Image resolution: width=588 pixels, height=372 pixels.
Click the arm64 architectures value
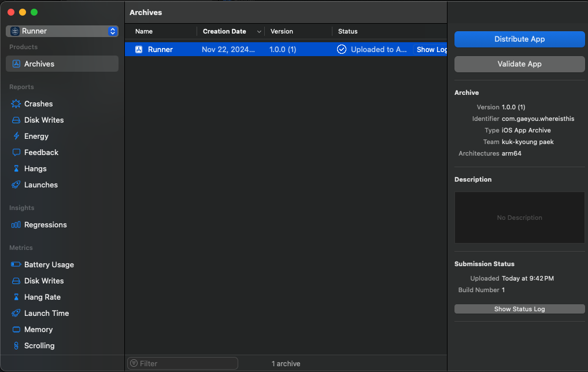click(x=512, y=153)
